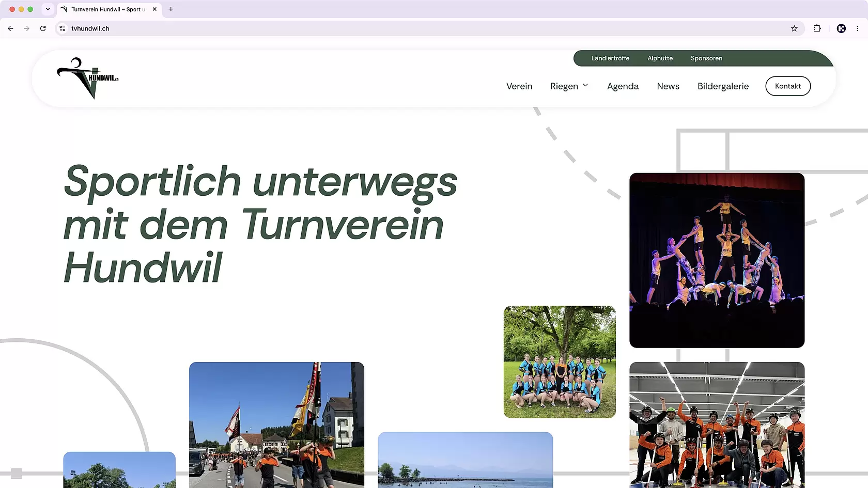Open the Verein menu item
This screenshot has height=488, width=868.
(519, 86)
